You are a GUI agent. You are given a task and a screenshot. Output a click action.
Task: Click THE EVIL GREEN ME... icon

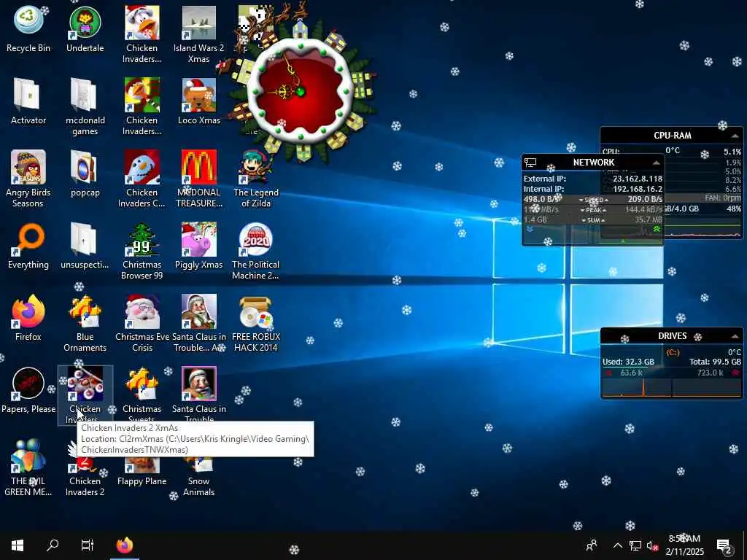pyautogui.click(x=28, y=467)
